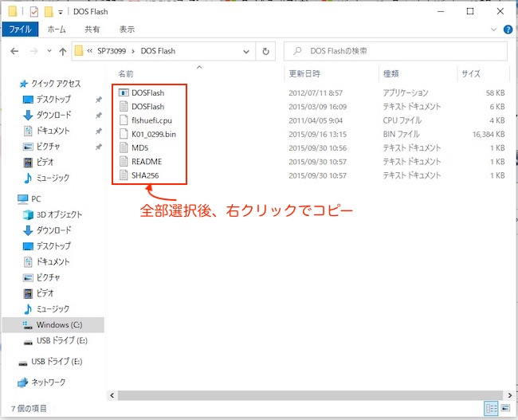Select PC in navigation pane

[x=36, y=199]
